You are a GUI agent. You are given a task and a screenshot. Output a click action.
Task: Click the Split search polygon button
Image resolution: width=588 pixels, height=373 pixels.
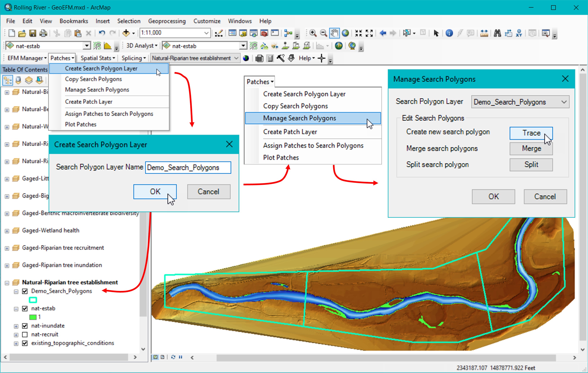pyautogui.click(x=531, y=165)
